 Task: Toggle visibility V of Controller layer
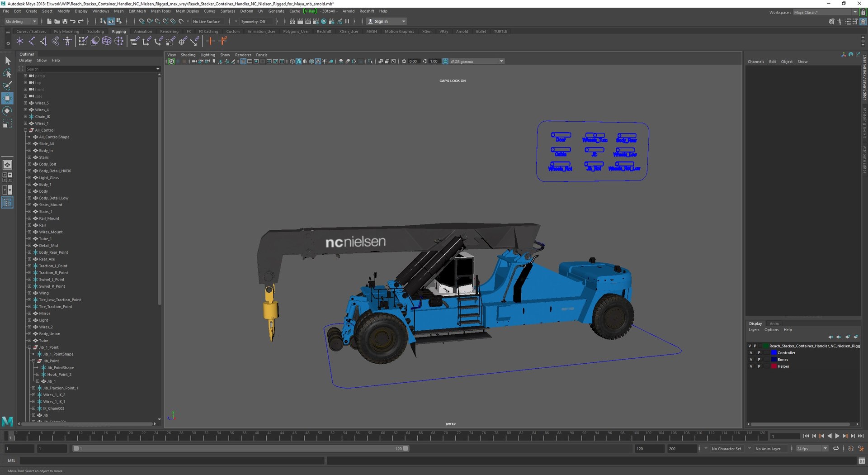pos(751,353)
